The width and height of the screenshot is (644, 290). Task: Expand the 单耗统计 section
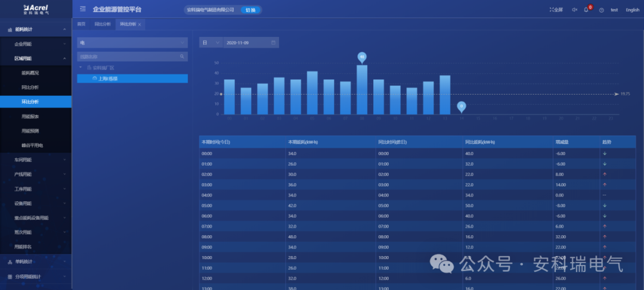pos(36,261)
